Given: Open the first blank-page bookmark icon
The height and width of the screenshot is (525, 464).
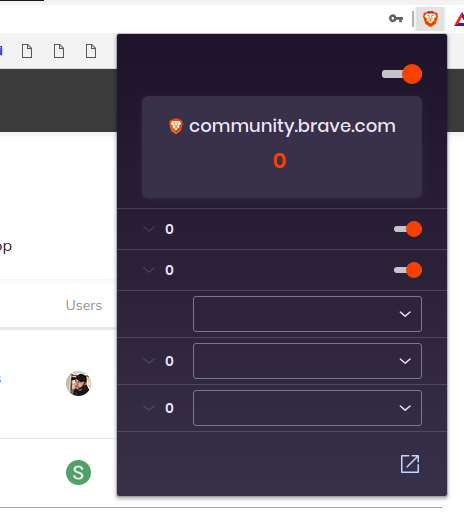Looking at the screenshot, I should [x=27, y=51].
